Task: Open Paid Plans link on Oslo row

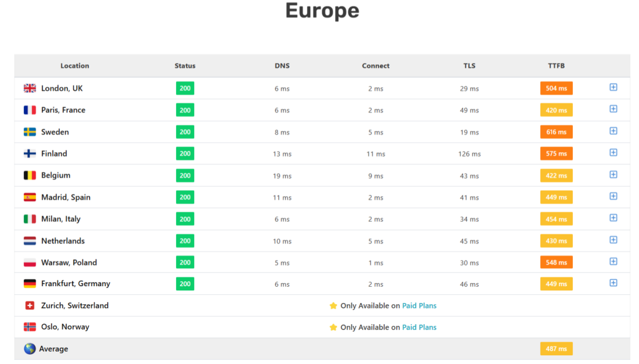Action: pyautogui.click(x=419, y=327)
